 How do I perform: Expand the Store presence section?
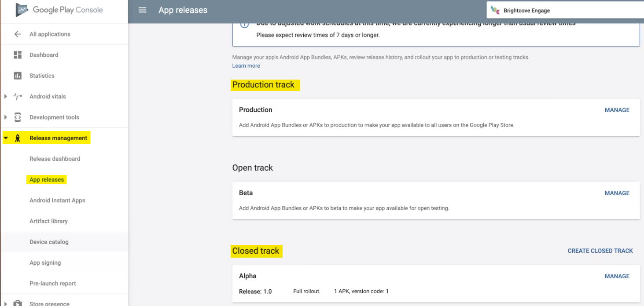point(5,303)
